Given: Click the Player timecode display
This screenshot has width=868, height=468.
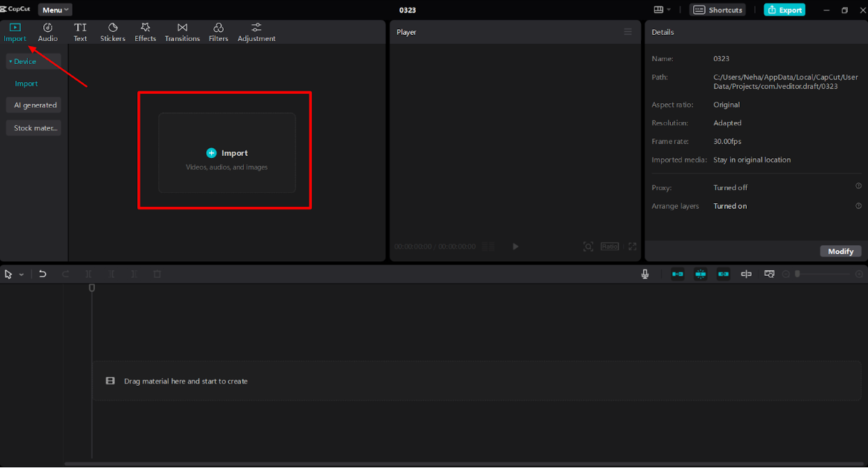Looking at the screenshot, I should tap(435, 247).
